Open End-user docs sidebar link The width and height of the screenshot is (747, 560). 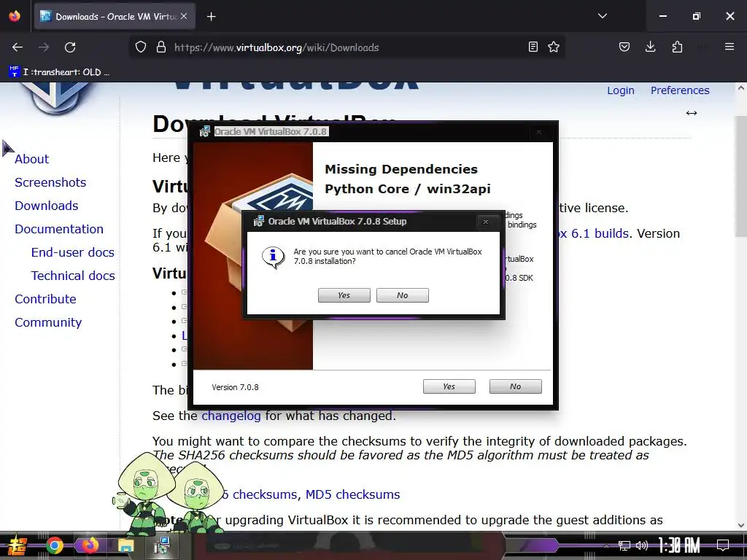point(73,252)
